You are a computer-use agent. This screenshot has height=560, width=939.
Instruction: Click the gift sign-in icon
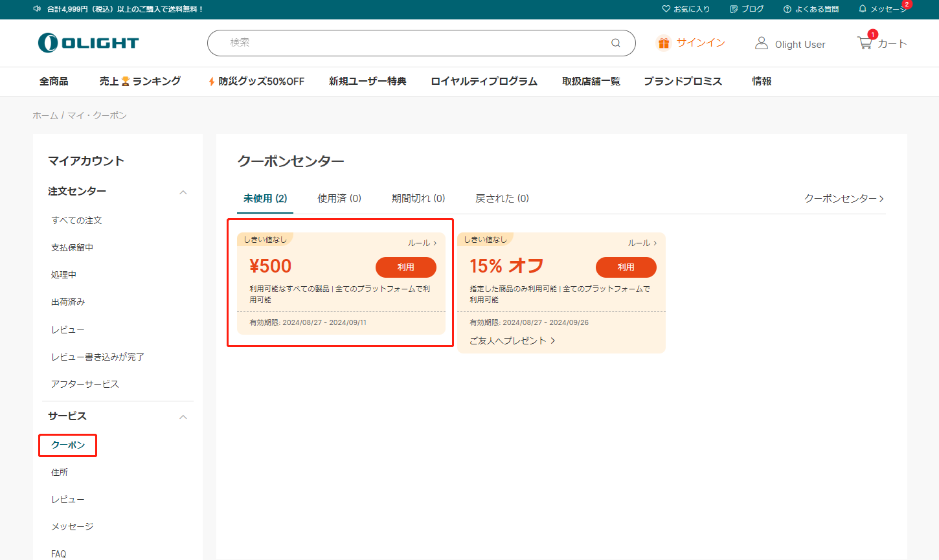click(663, 43)
